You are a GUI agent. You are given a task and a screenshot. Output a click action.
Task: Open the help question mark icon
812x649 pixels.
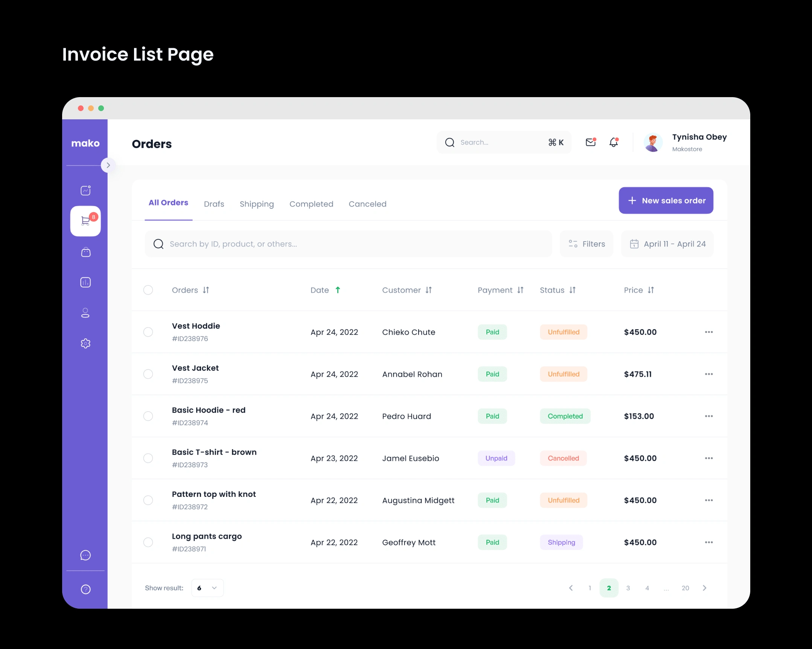[86, 589]
